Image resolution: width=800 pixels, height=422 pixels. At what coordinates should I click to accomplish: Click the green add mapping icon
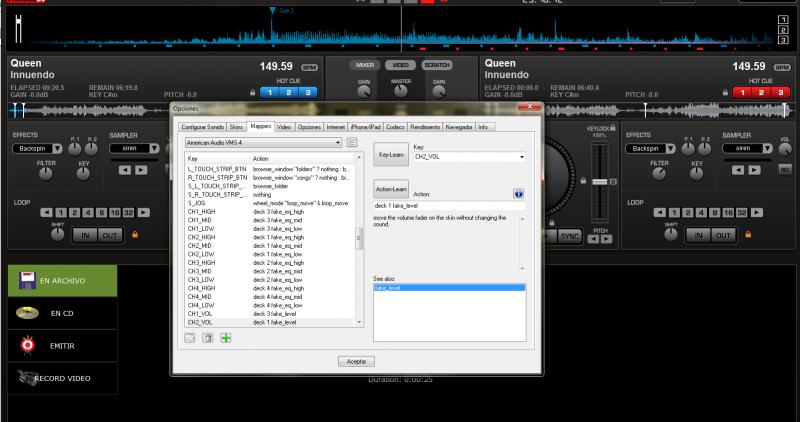225,338
